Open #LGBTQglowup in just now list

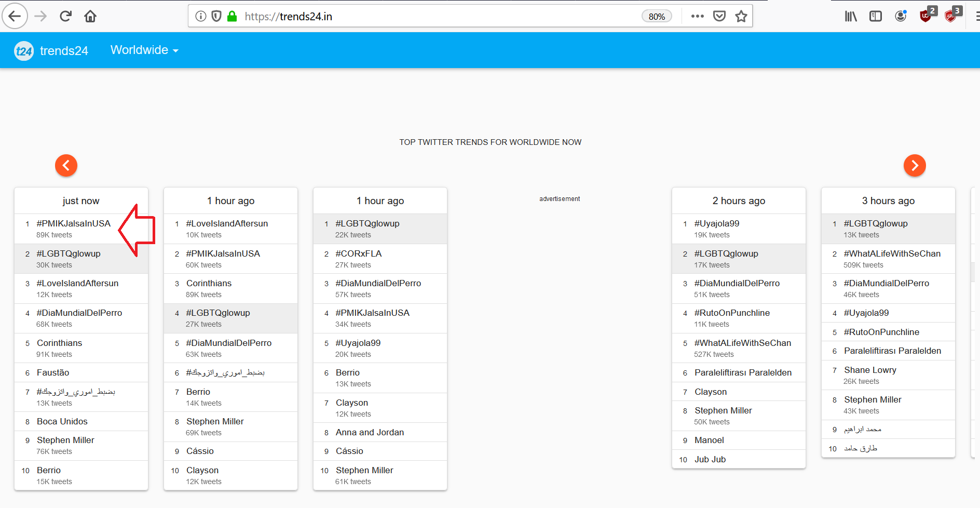pyautogui.click(x=69, y=253)
